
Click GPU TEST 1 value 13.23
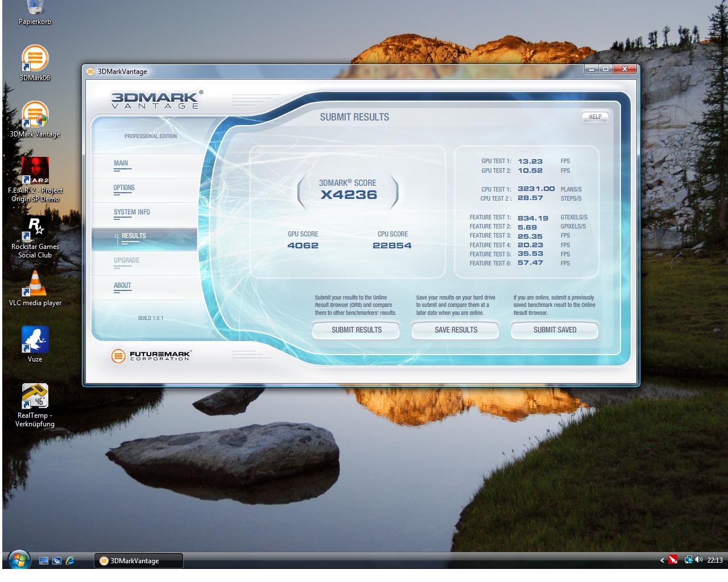click(x=530, y=161)
